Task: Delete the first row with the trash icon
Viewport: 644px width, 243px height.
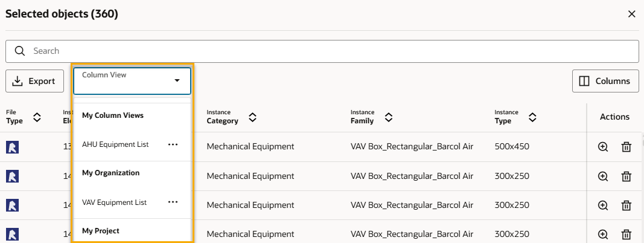Action: coord(626,147)
